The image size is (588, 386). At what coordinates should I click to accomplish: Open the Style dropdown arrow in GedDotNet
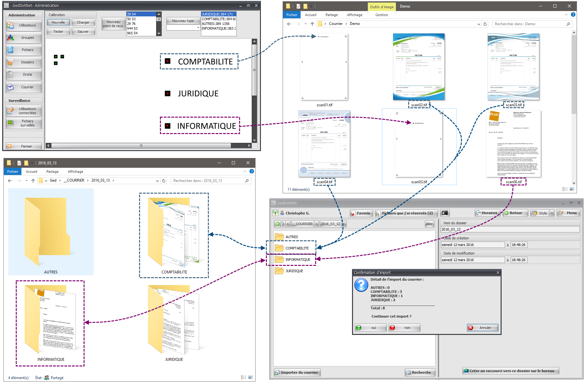click(x=552, y=213)
